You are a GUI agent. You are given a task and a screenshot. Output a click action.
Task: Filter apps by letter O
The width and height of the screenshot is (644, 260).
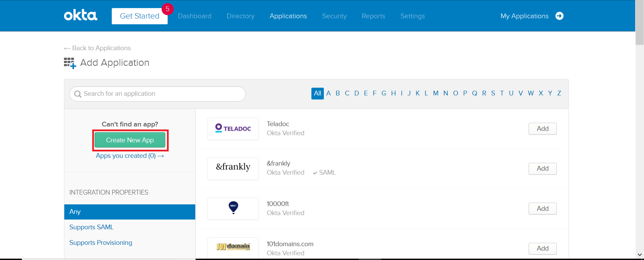click(455, 93)
